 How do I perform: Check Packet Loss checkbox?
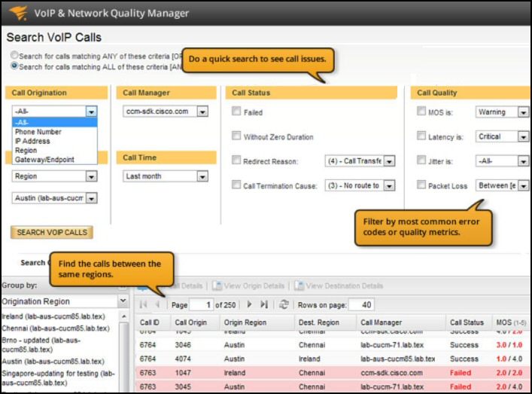(x=421, y=185)
